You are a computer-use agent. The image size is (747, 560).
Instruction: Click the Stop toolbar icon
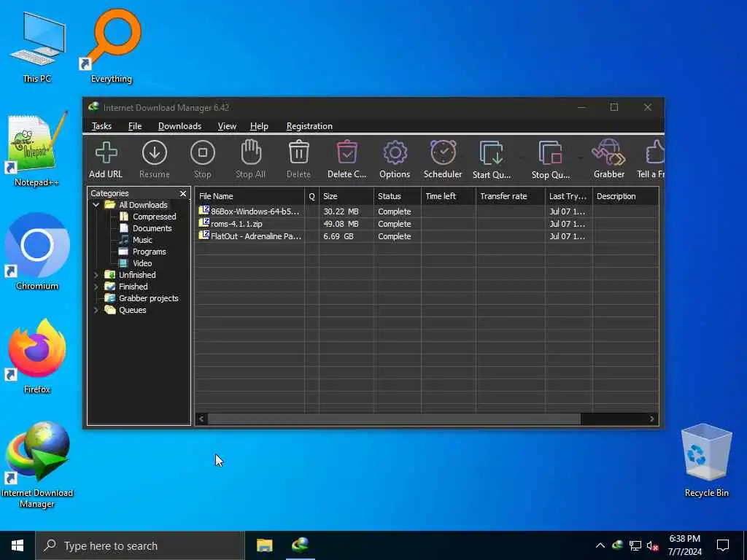tap(203, 153)
